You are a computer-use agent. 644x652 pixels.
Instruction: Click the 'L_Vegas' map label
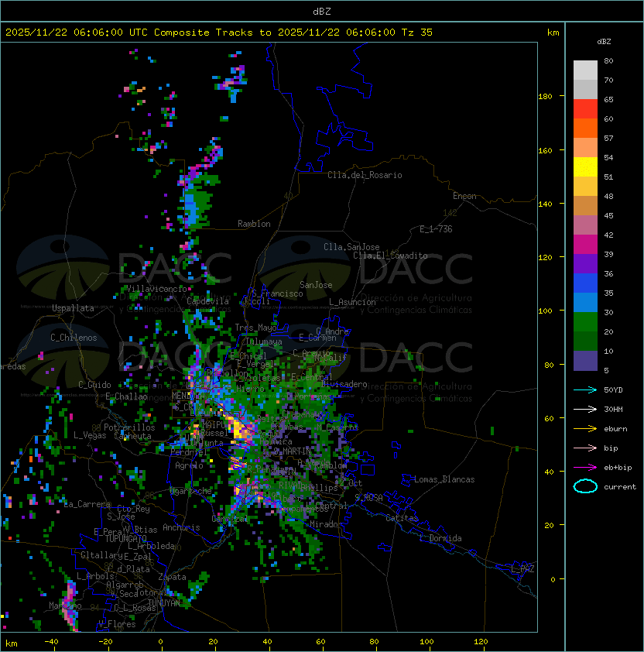click(90, 435)
